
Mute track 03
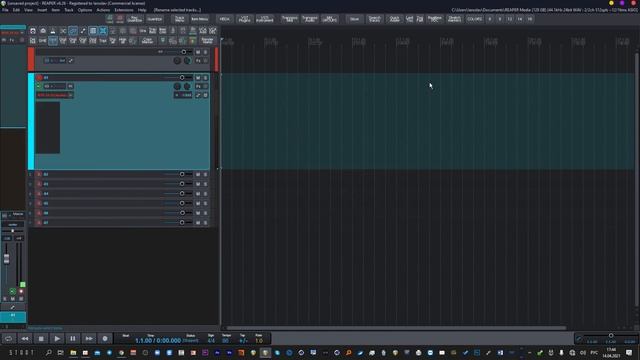coord(198,184)
